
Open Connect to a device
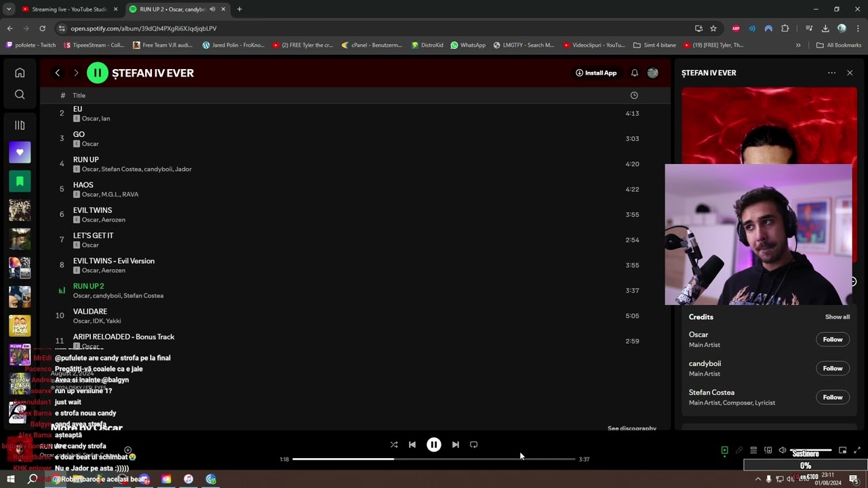(768, 450)
